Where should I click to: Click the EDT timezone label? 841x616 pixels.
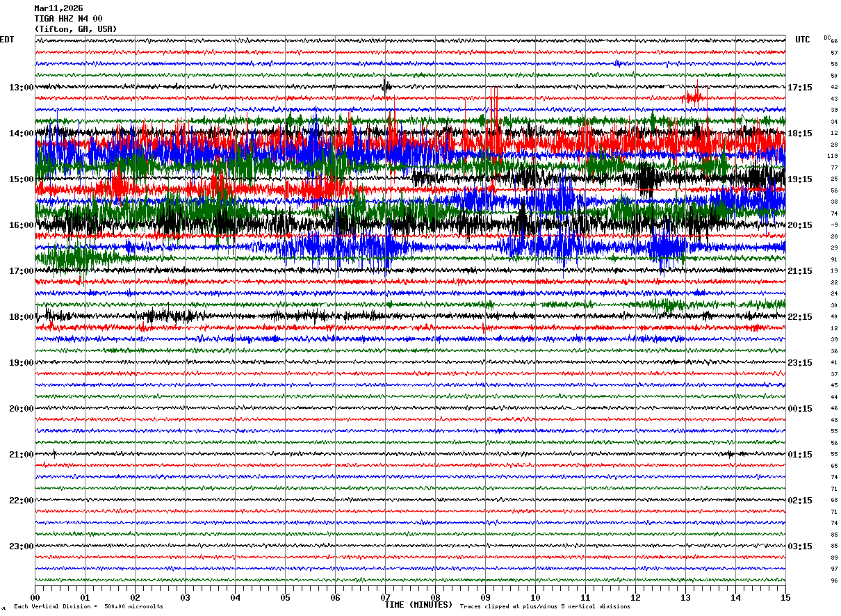click(7, 40)
